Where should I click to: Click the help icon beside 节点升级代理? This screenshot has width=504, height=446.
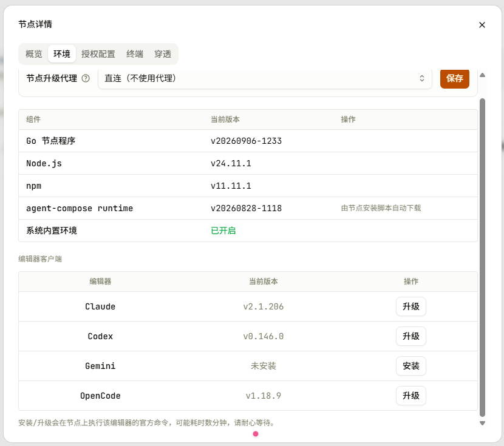[x=86, y=78]
